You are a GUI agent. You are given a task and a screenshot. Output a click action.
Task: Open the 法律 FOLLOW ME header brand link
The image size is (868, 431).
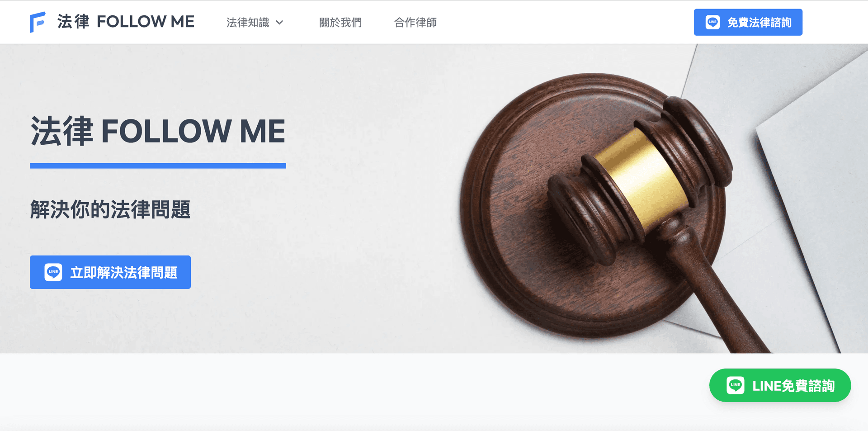[112, 22]
